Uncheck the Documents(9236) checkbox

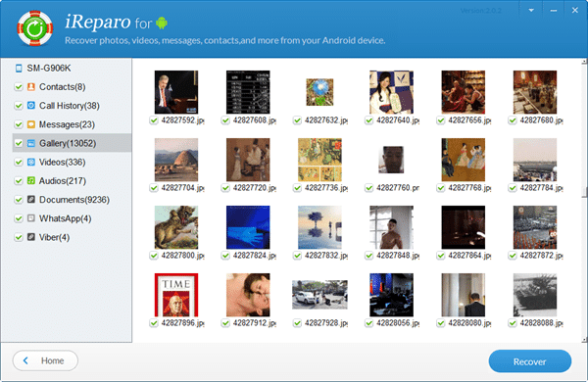19,200
